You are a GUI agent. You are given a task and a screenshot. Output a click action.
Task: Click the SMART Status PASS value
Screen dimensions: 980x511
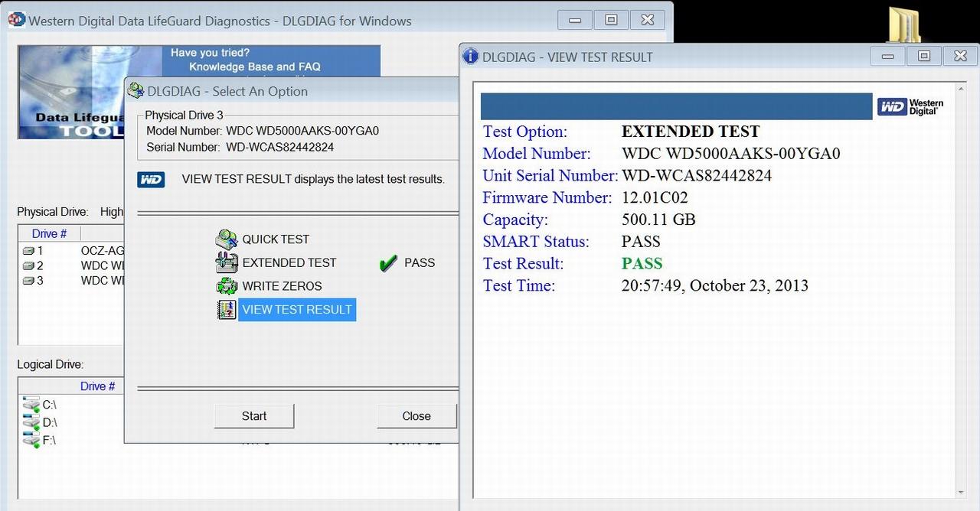641,242
